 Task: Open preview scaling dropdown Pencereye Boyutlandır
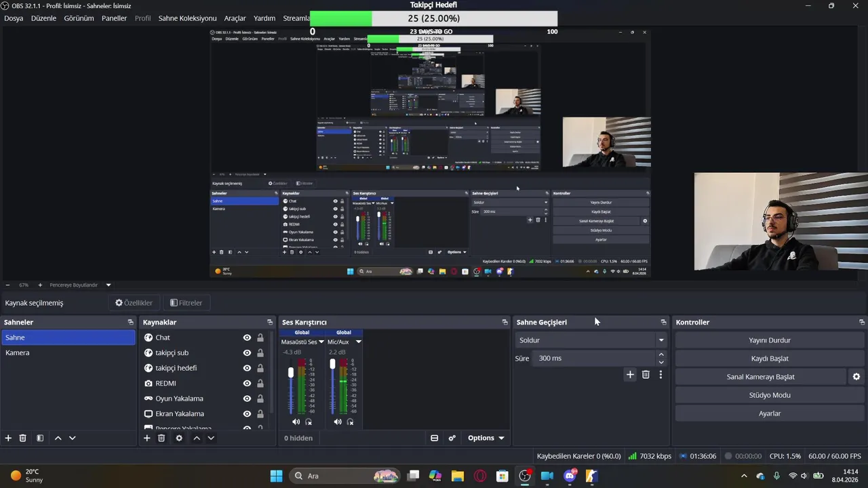click(108, 285)
